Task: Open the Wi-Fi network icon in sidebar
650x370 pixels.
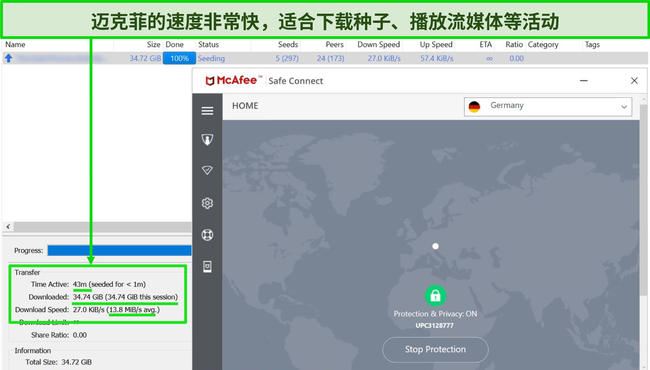Action: click(207, 170)
